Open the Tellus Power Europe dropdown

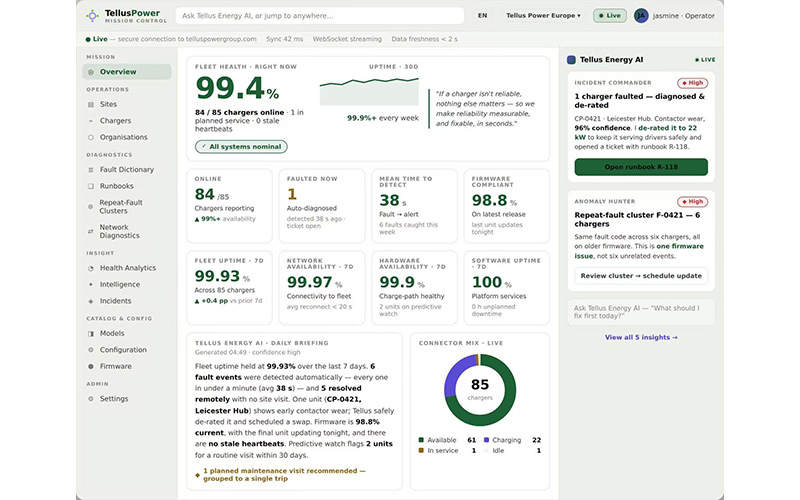(543, 16)
